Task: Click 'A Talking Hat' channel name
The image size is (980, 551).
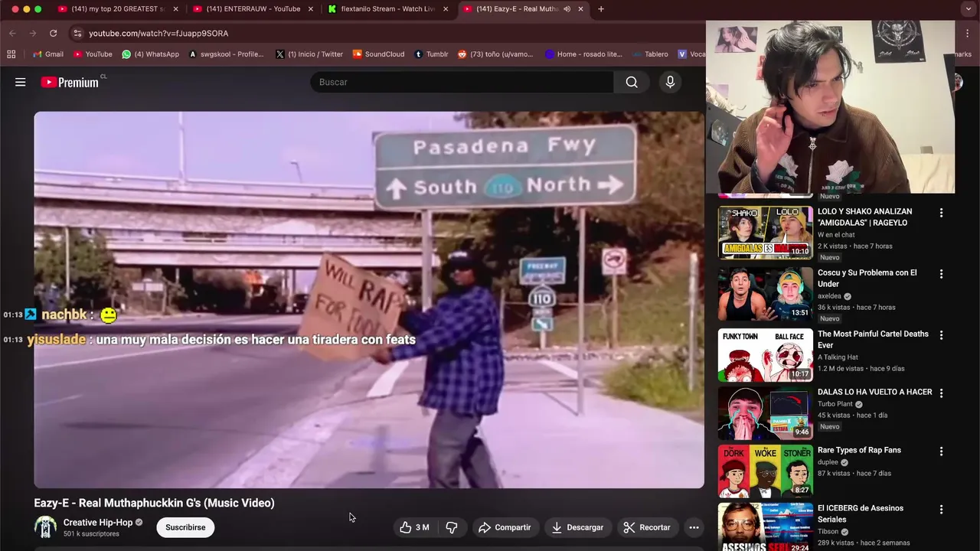Action: 838,357
